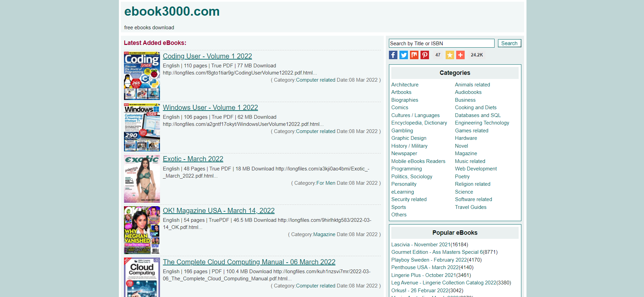The width and height of the screenshot is (644, 297).
Task: Browse Religion related category
Action: [472, 184]
